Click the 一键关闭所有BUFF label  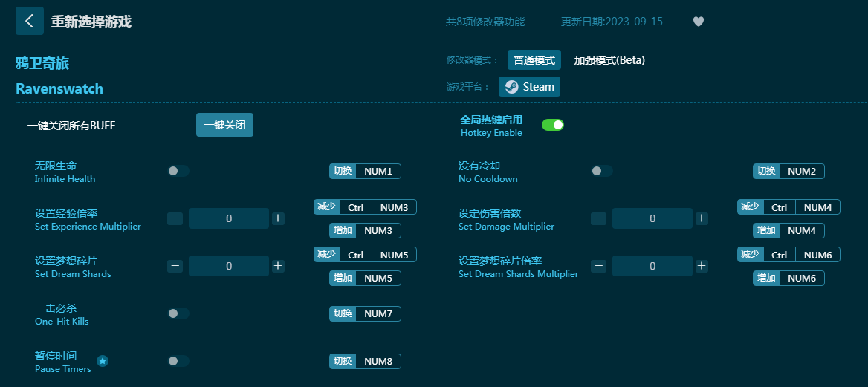[x=71, y=126]
